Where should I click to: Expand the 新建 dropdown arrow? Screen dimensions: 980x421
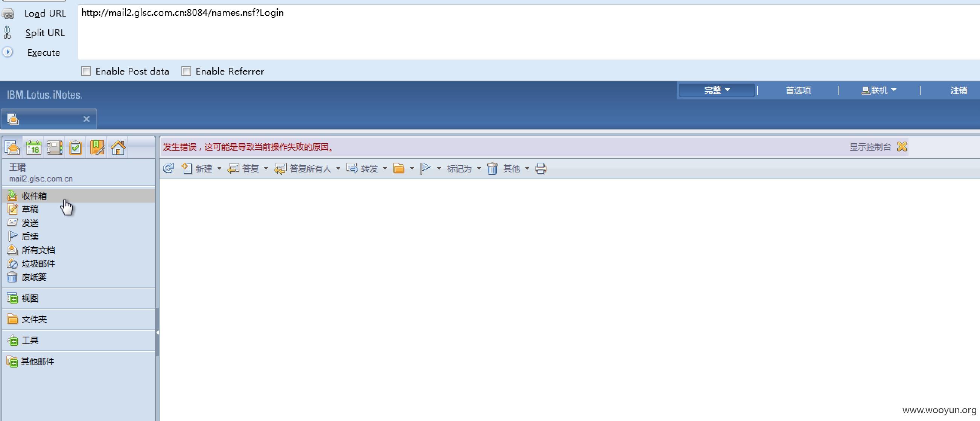(x=219, y=169)
